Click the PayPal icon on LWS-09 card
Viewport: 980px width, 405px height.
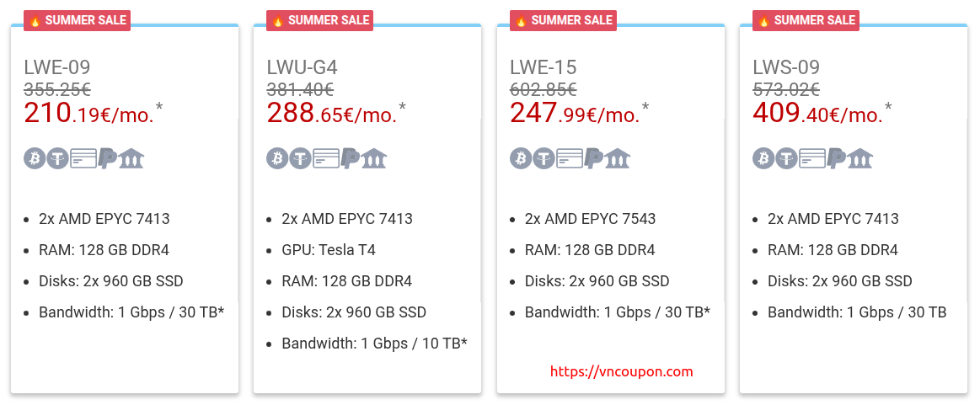(837, 158)
